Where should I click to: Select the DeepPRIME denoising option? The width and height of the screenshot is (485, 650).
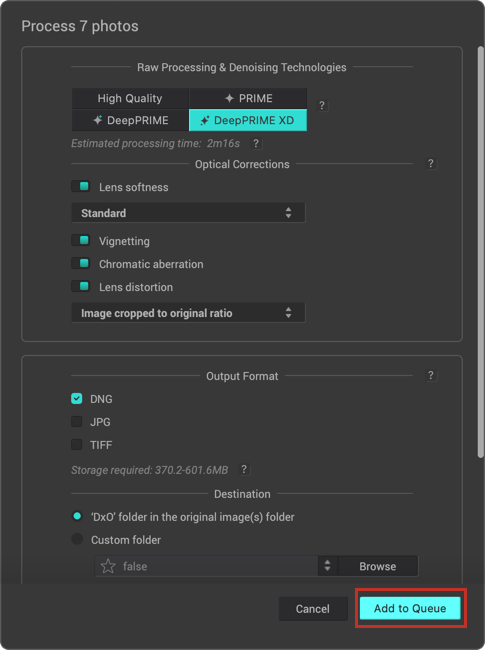[130, 120]
